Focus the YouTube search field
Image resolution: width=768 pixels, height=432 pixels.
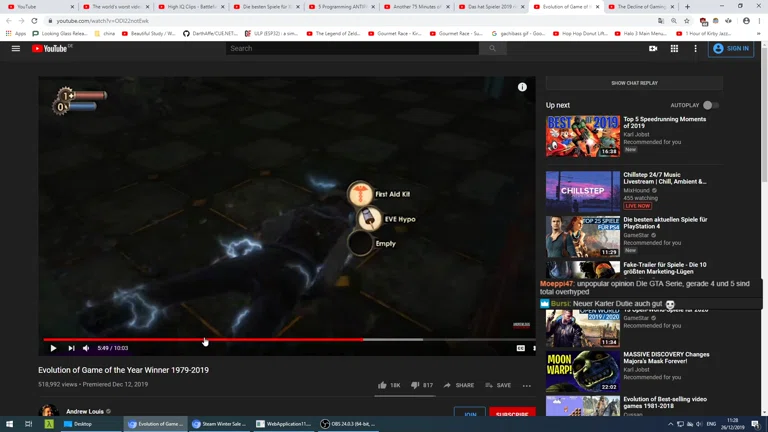click(352, 48)
